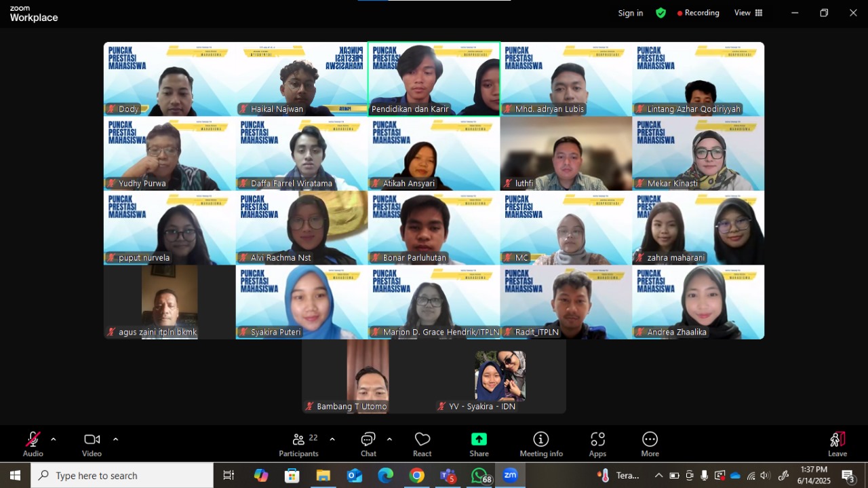868x488 pixels.
Task: Expand the audio settings arrow
Action: coord(54,439)
